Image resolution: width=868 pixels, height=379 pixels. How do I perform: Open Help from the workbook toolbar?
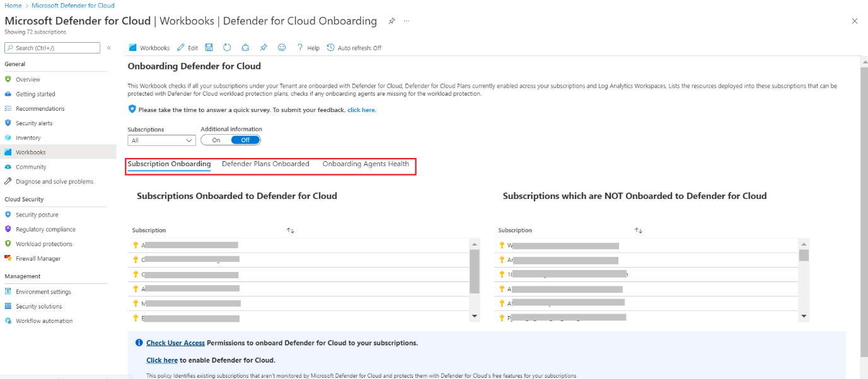click(x=308, y=48)
